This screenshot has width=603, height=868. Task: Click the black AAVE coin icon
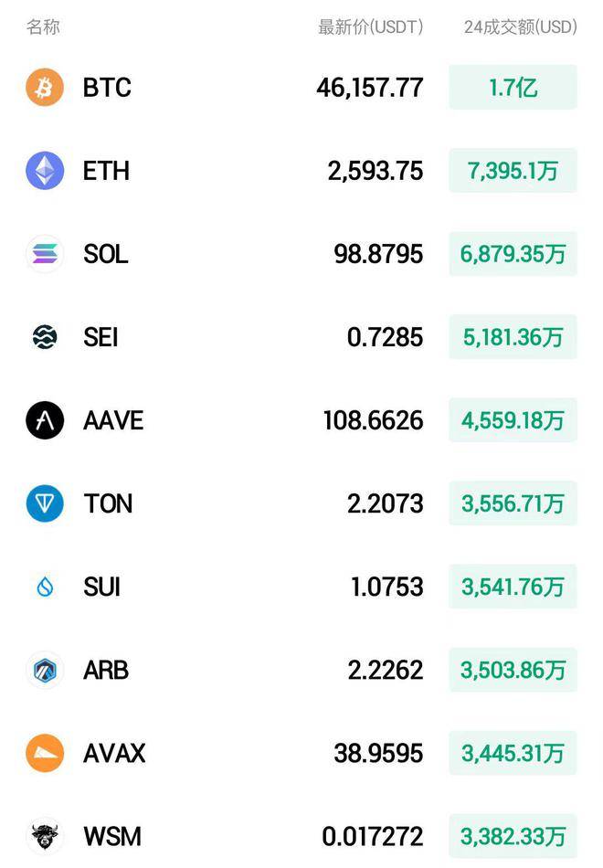pos(45,420)
